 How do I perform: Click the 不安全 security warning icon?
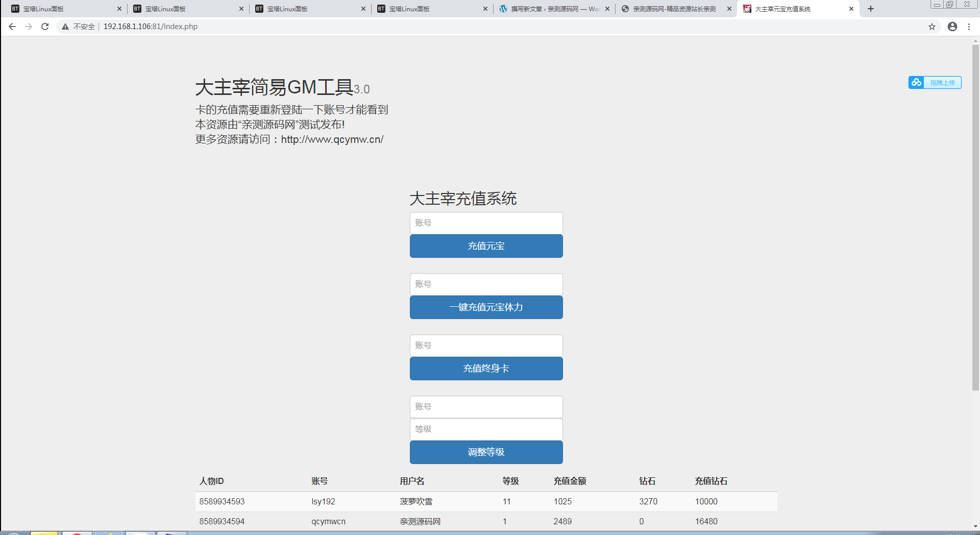(65, 27)
